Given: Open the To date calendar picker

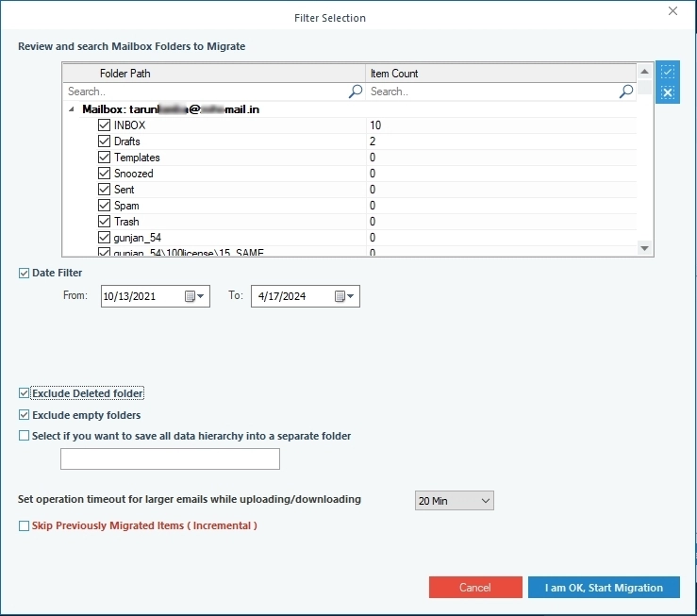Looking at the screenshot, I should tap(344, 296).
